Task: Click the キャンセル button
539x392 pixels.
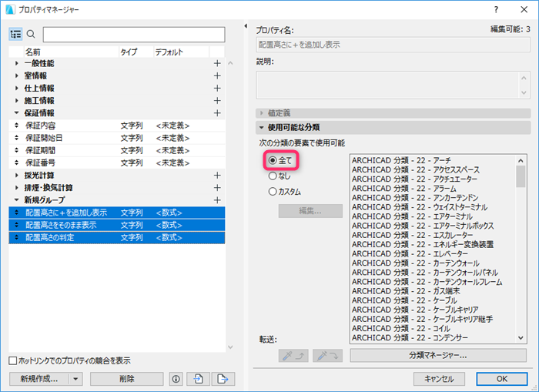Action: [439, 379]
